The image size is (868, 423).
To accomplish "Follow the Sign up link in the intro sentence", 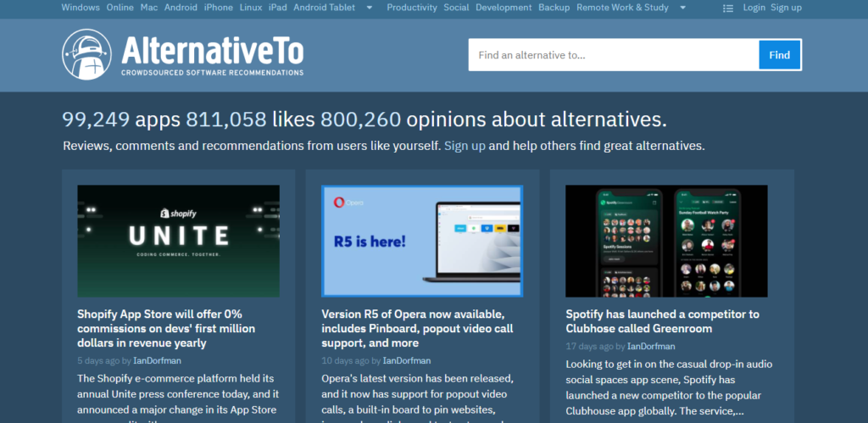I will point(465,146).
